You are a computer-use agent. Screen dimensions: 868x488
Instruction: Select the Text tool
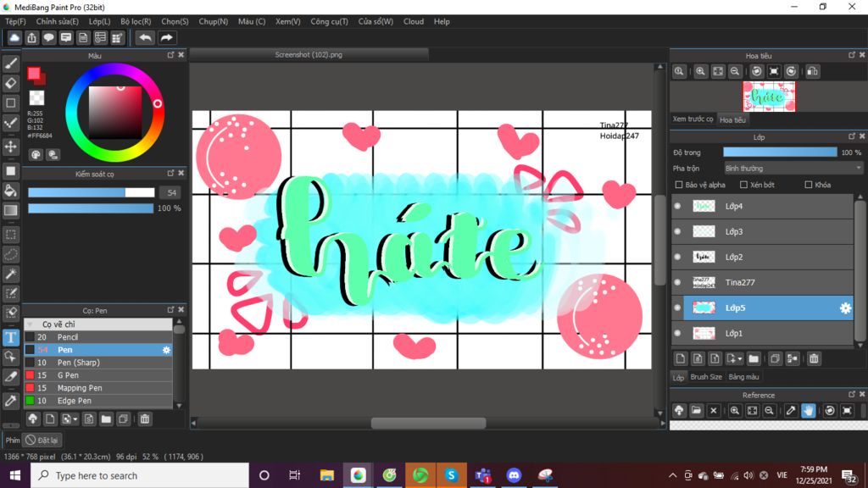pos(10,337)
